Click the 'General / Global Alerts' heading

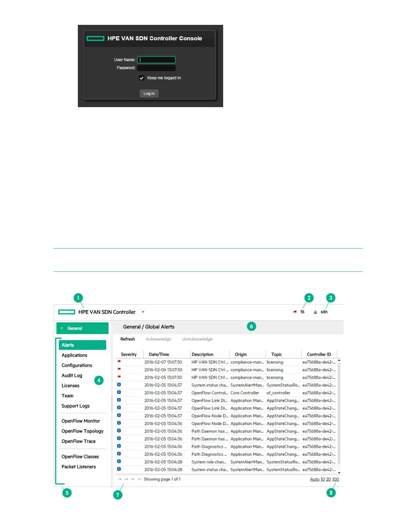pyautogui.click(x=149, y=327)
